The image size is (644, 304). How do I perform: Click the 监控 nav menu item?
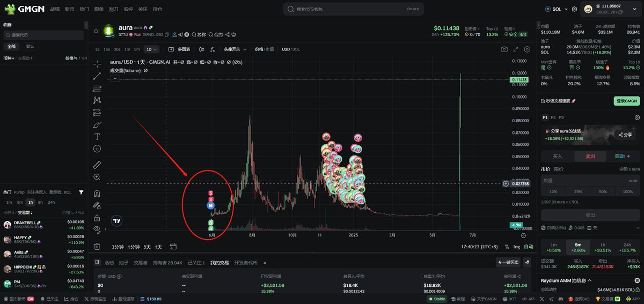128,9
